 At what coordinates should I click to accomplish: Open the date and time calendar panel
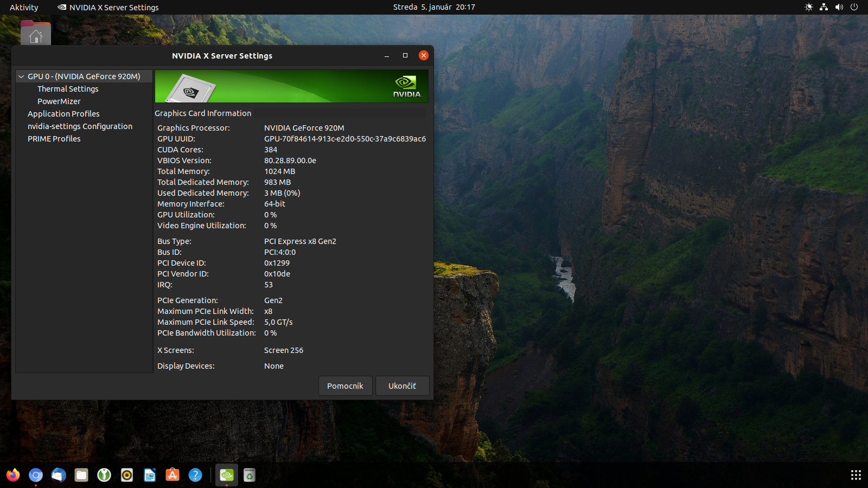click(x=434, y=7)
